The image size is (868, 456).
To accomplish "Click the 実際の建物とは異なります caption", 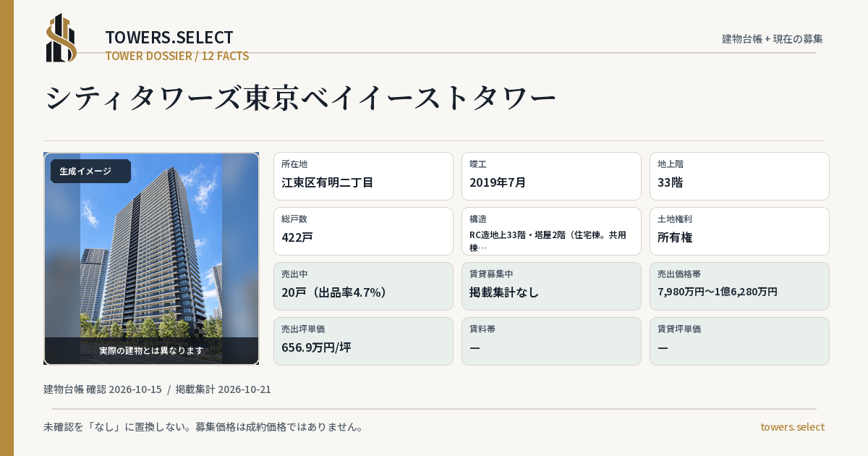I will tap(151, 350).
